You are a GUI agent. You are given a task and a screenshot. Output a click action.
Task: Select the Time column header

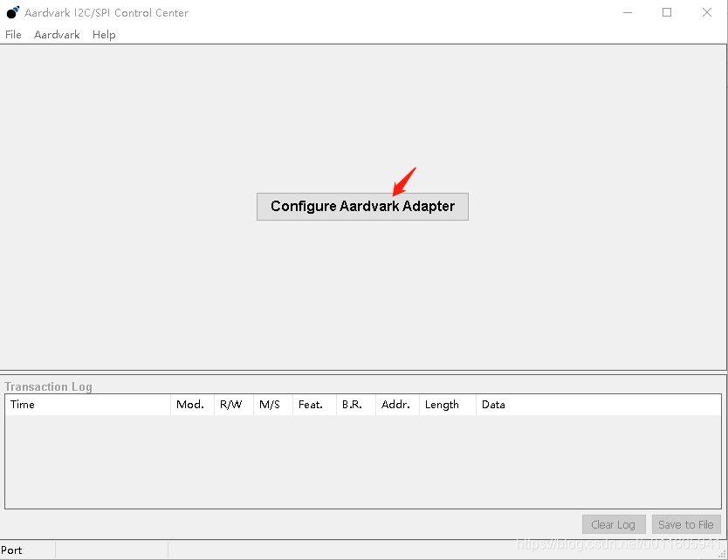(88, 405)
